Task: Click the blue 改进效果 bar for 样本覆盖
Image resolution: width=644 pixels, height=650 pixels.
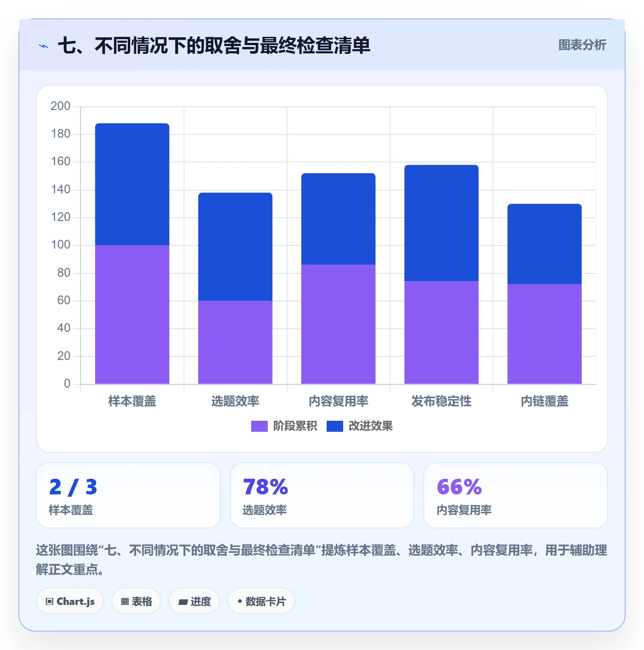Action: pyautogui.click(x=132, y=184)
